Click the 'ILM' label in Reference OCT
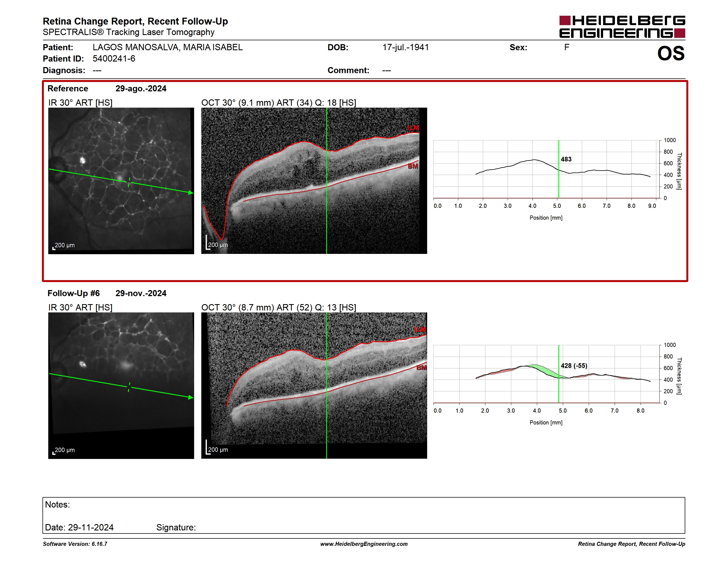Screen dimensions: 728x563 click(413, 128)
